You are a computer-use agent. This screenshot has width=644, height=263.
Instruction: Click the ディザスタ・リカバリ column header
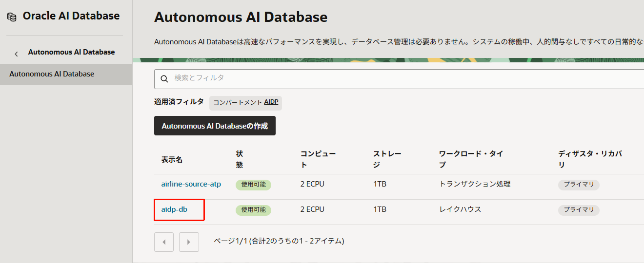[590, 159]
